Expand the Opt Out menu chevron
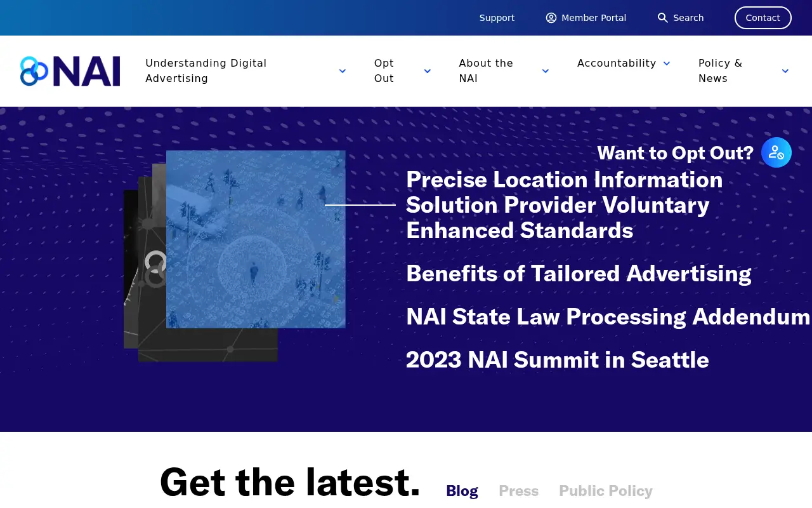812x508 pixels. point(428,71)
